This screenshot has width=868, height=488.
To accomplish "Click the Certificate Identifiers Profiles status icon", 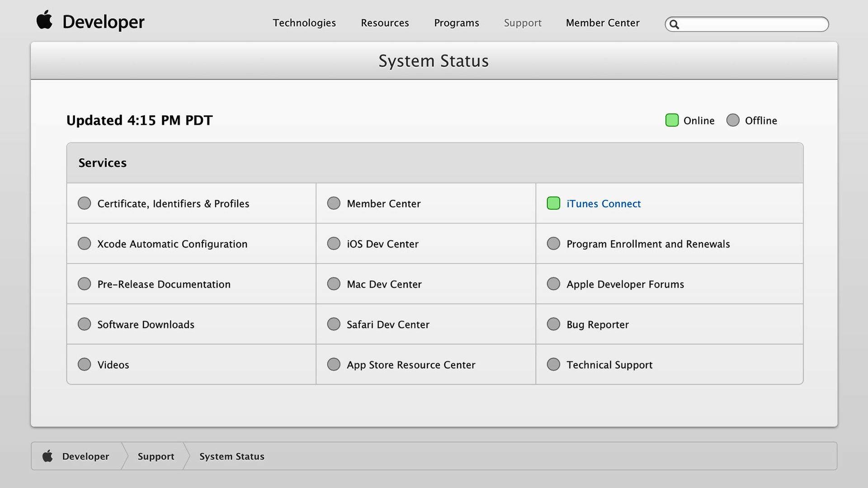I will coord(84,203).
